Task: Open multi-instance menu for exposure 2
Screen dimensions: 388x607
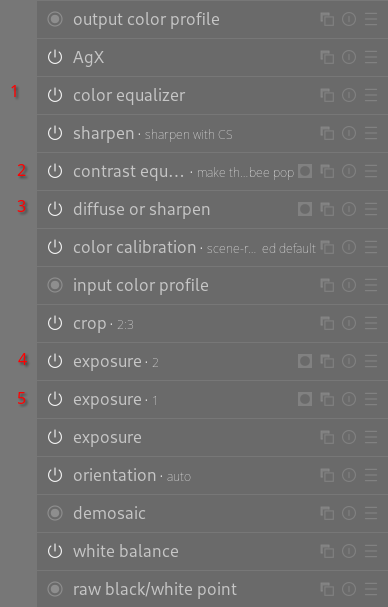Action: (x=327, y=362)
